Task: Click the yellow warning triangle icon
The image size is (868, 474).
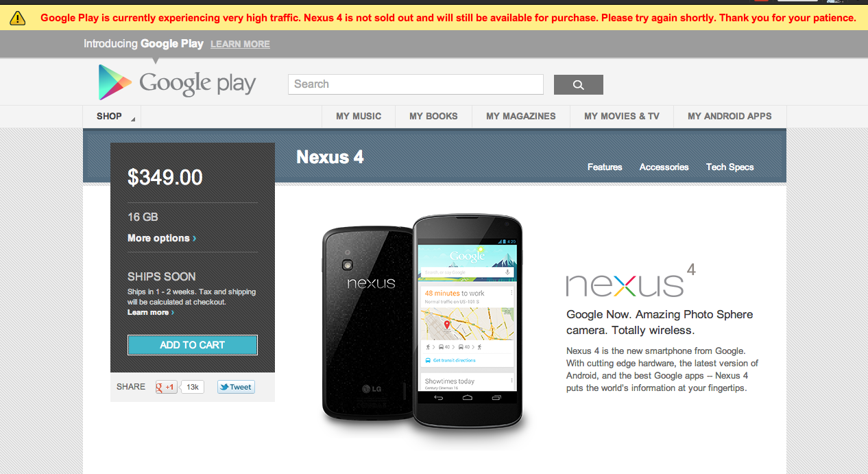Action: pos(18,19)
